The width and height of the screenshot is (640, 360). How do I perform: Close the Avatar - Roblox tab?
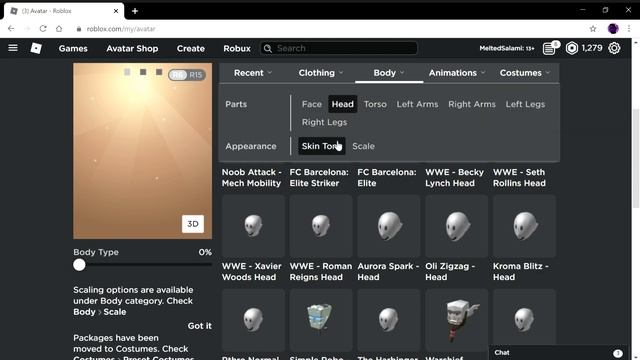point(116,11)
